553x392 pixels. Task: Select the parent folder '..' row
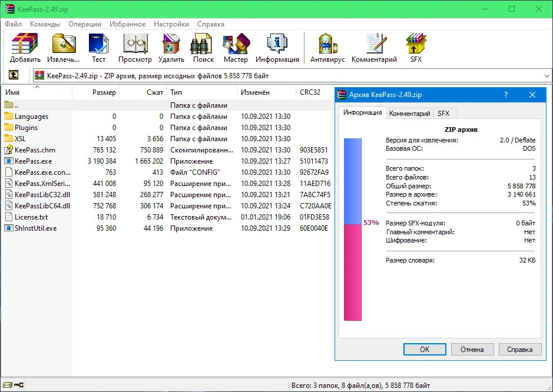[x=167, y=105]
